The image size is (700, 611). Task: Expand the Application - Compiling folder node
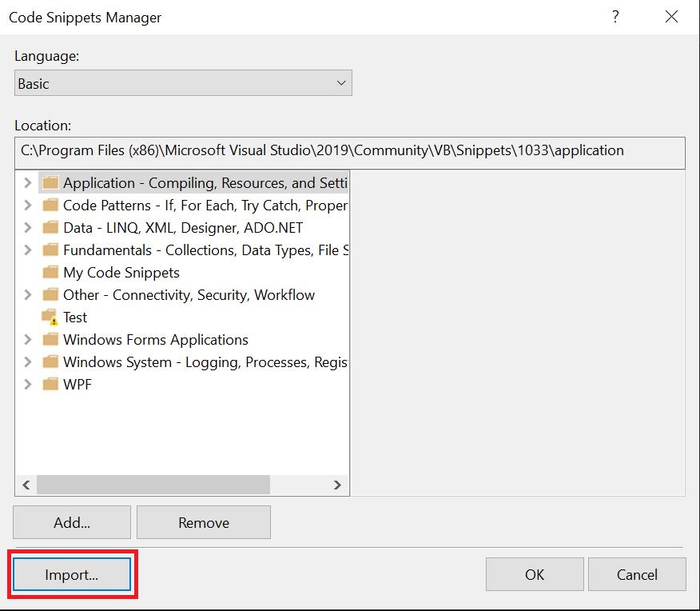point(28,183)
